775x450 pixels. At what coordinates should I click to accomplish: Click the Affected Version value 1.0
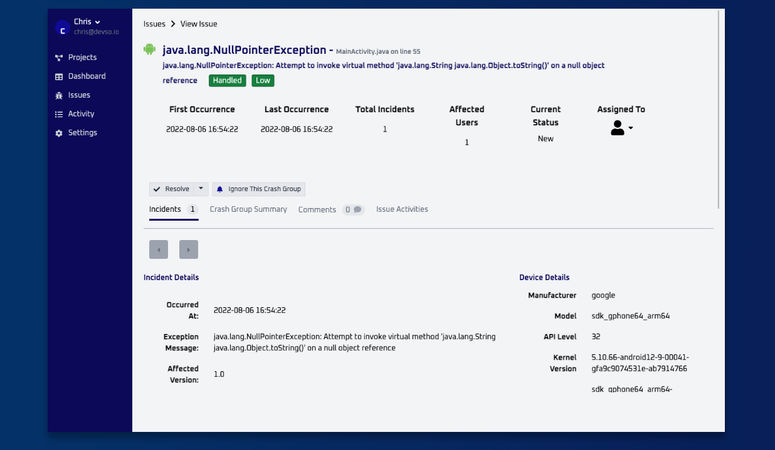(219, 374)
